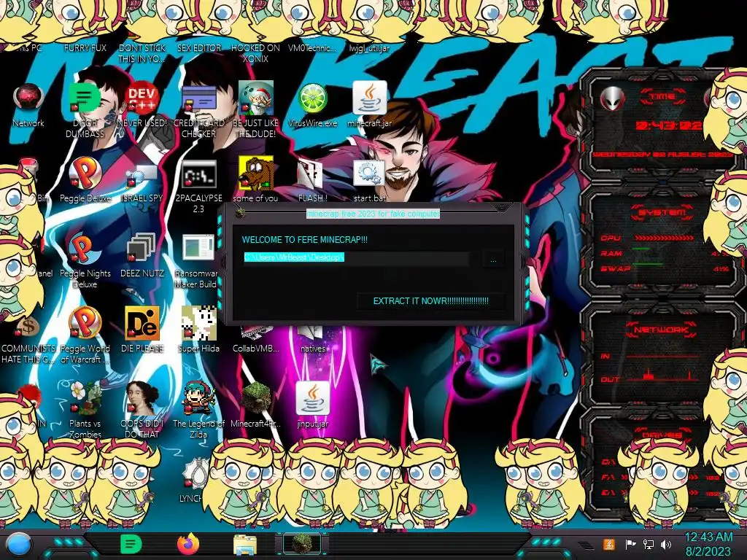
Task: Click the CPU usage bar in SYSTEM widget
Action: tap(664, 237)
